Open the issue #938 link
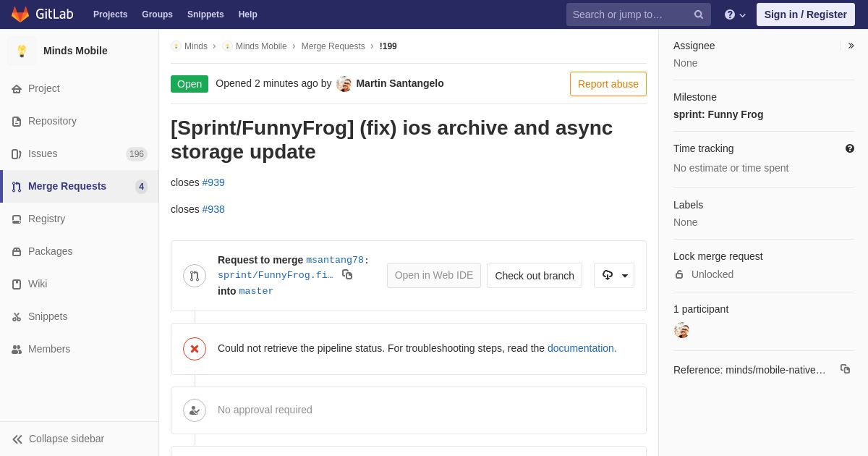The image size is (868, 456). click(x=213, y=209)
